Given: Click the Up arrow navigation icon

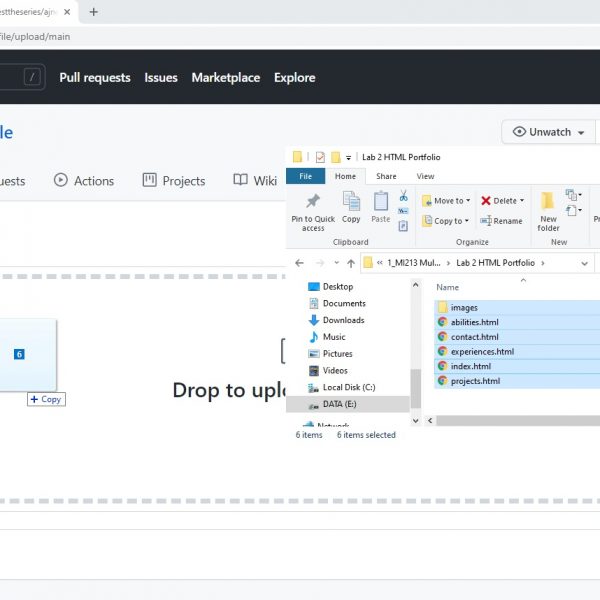Looking at the screenshot, I should point(350,263).
